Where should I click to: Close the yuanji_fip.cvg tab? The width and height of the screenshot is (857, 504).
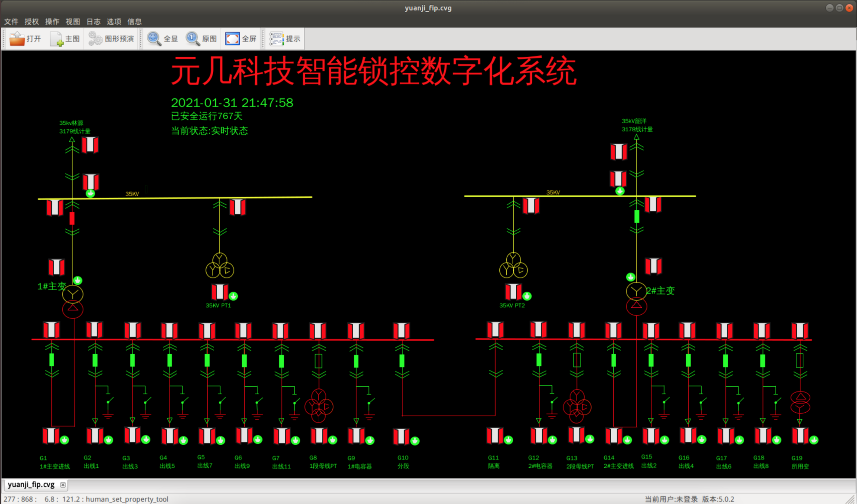[x=63, y=485]
